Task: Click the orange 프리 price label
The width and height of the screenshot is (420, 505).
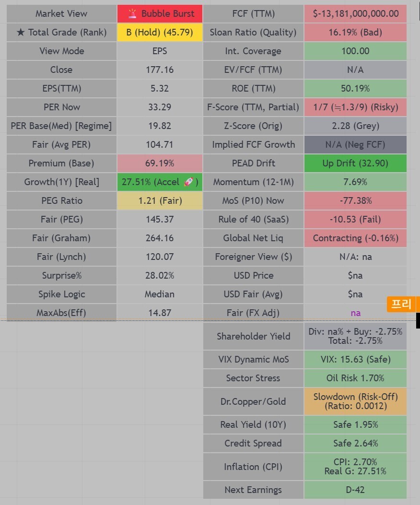Action: click(403, 304)
